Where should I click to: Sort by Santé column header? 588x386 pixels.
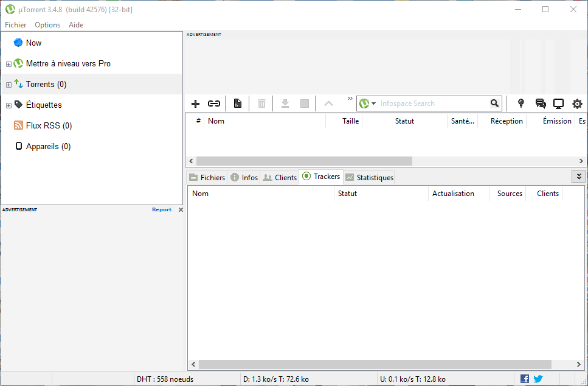pyautogui.click(x=462, y=121)
